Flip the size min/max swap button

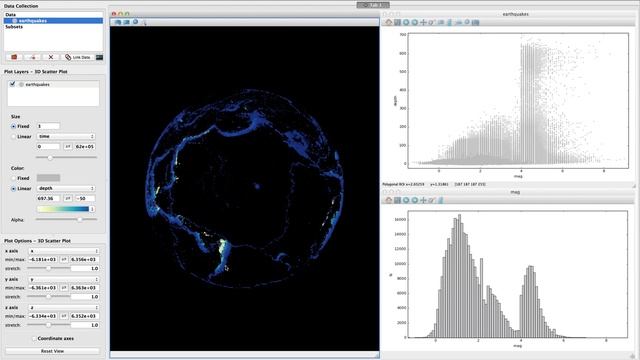(68, 146)
